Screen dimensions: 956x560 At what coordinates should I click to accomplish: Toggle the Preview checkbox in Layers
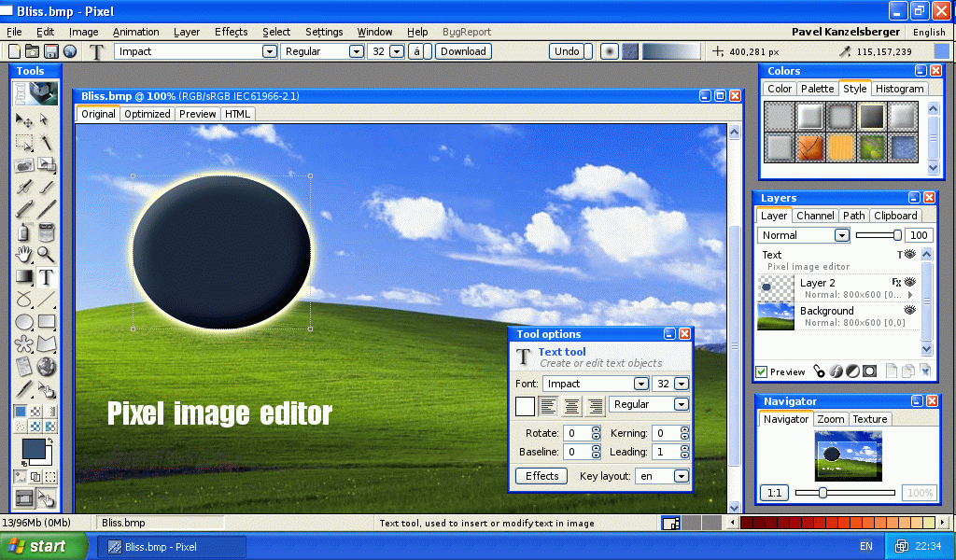(762, 371)
